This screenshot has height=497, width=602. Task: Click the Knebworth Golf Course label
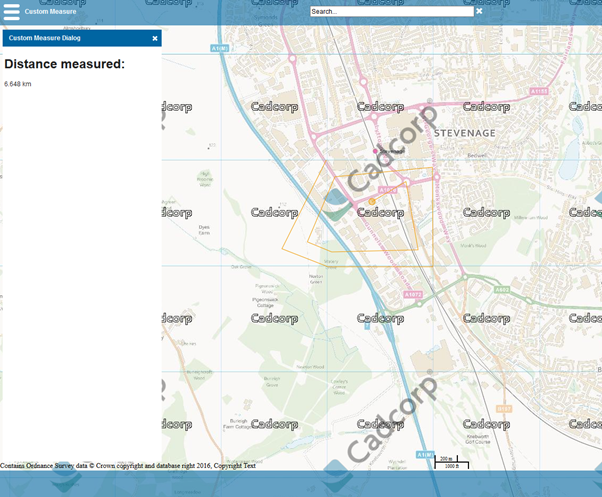(478, 439)
